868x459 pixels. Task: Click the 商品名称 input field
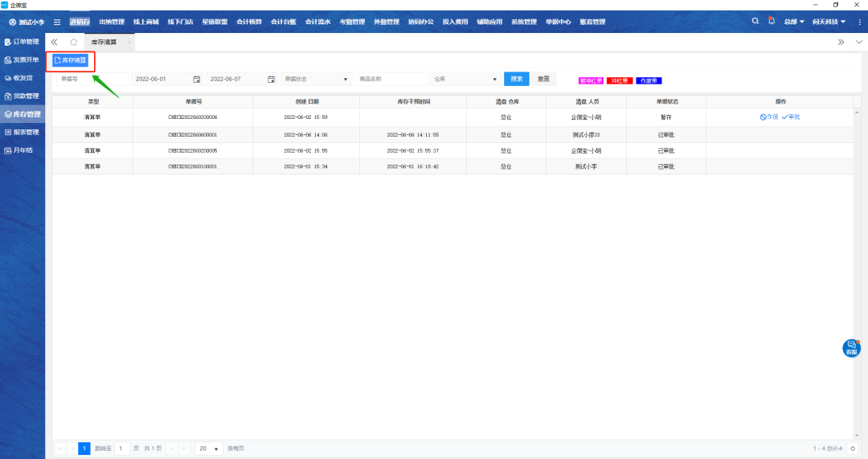(391, 79)
